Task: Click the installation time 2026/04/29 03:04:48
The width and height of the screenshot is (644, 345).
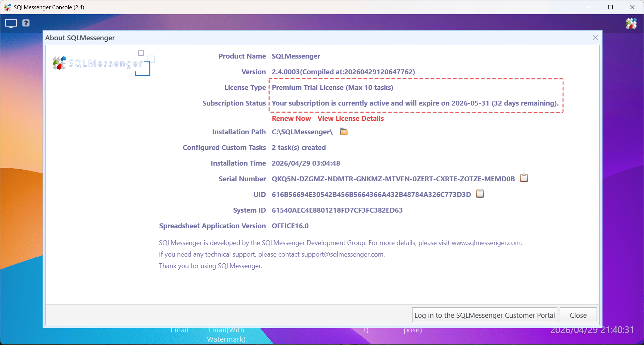Action: tap(306, 163)
